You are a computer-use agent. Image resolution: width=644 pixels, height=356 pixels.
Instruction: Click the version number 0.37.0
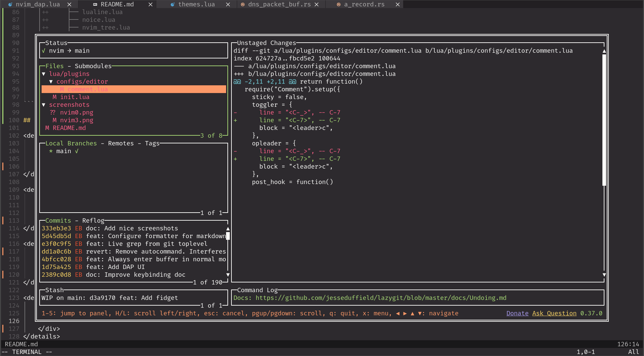pyautogui.click(x=591, y=313)
